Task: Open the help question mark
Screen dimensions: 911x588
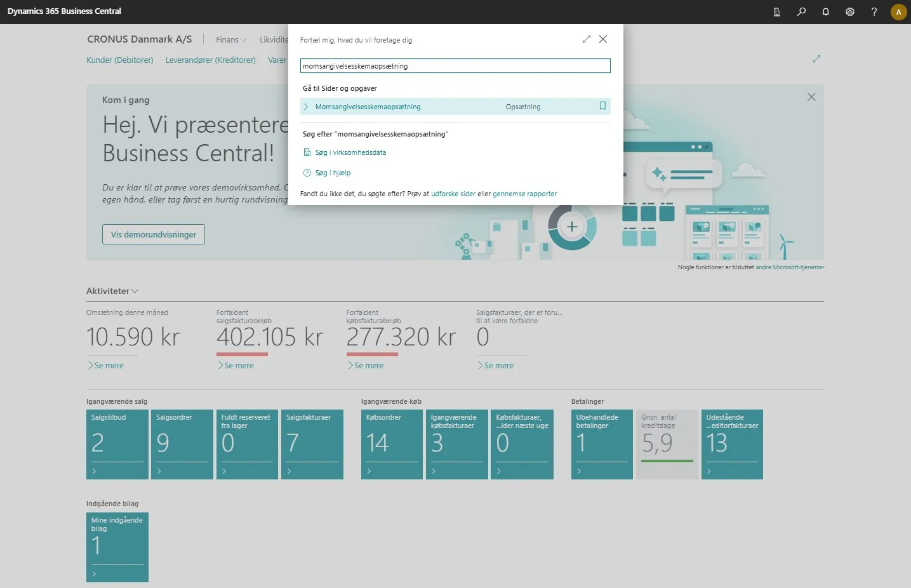Action: coord(874,12)
